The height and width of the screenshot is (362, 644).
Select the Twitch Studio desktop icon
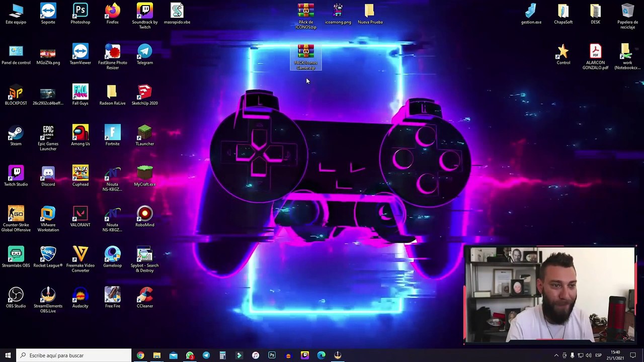[16, 176]
